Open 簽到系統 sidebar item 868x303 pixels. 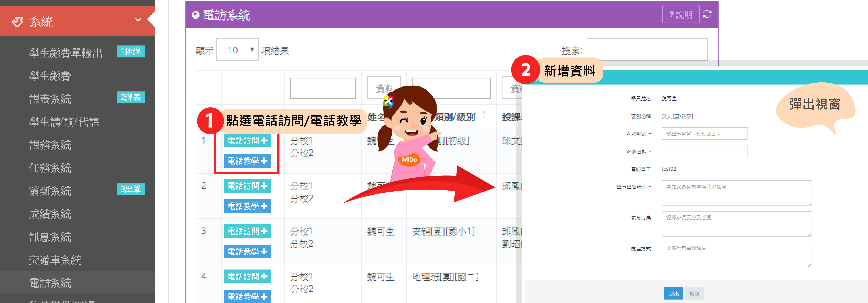[x=50, y=191]
